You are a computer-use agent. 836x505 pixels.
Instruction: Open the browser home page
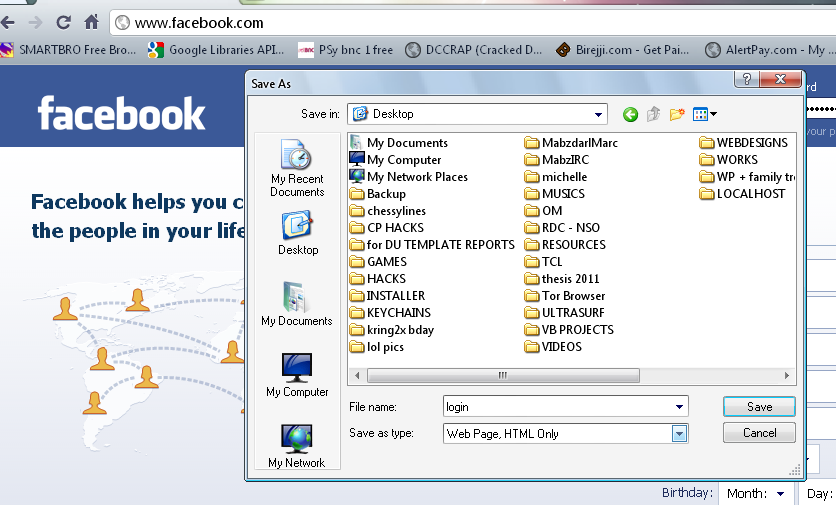click(x=91, y=22)
